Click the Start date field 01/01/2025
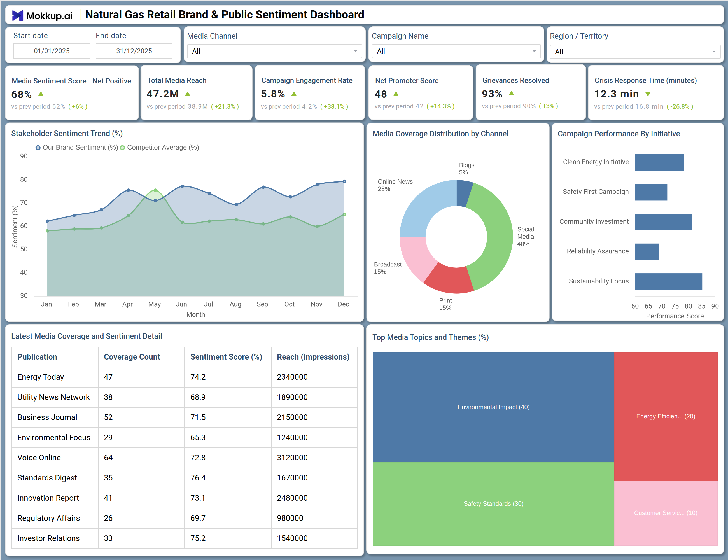 coord(52,51)
